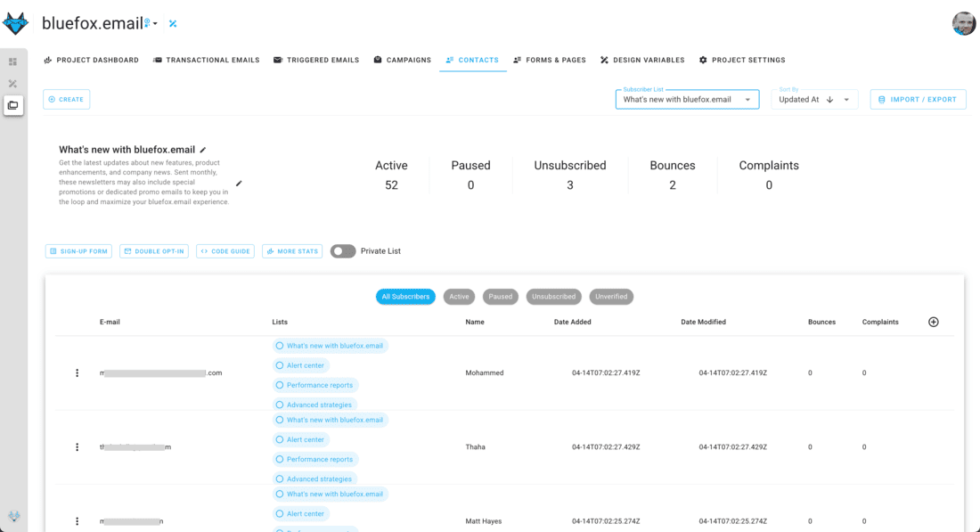980x532 pixels.
Task: Open the dashboard grid icon in sidebar
Action: 12,61
